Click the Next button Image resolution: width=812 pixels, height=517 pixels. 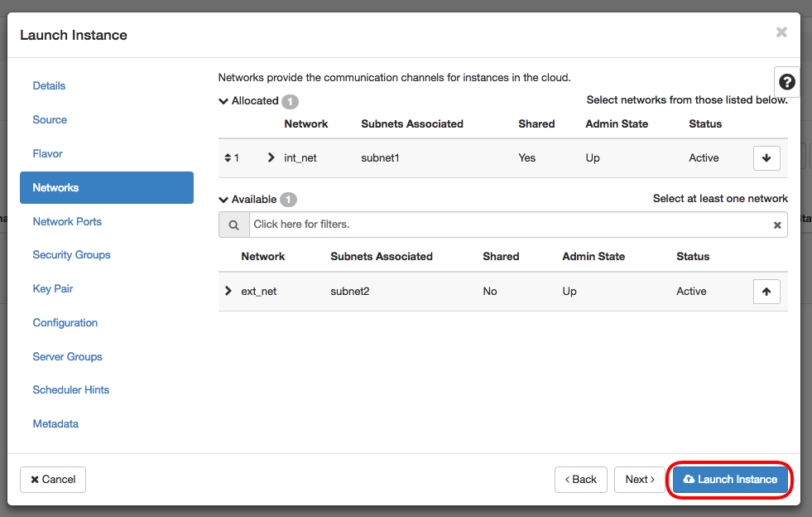click(x=640, y=480)
